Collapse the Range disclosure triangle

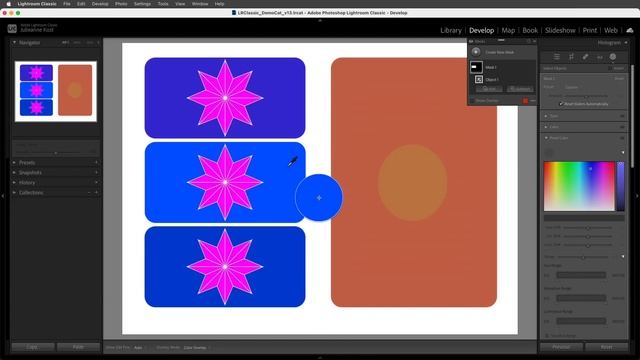(623, 257)
